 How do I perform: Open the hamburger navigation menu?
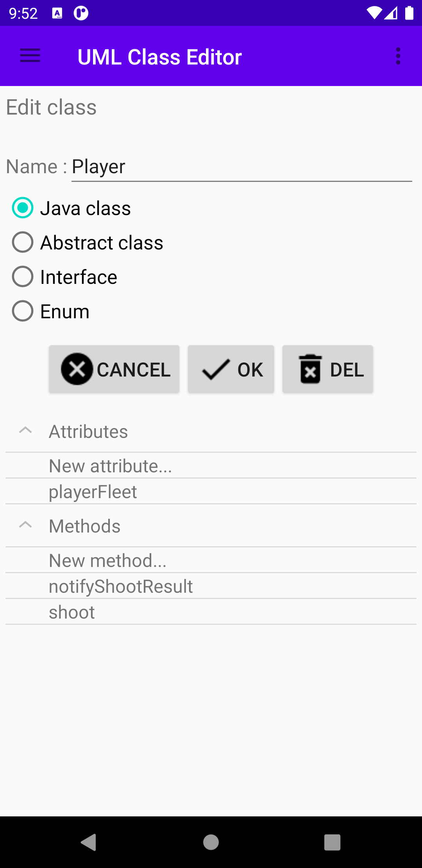30,56
